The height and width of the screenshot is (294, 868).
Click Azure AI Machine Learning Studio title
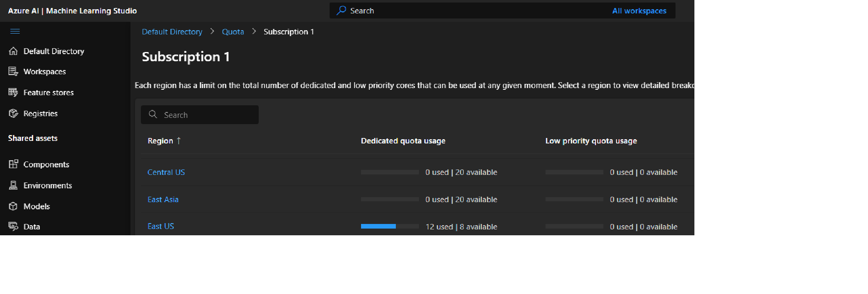72,11
